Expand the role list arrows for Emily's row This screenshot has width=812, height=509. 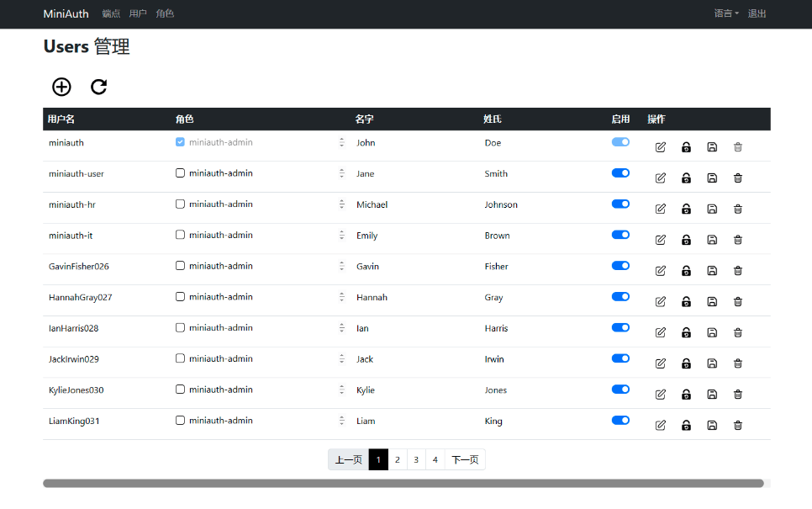point(342,236)
